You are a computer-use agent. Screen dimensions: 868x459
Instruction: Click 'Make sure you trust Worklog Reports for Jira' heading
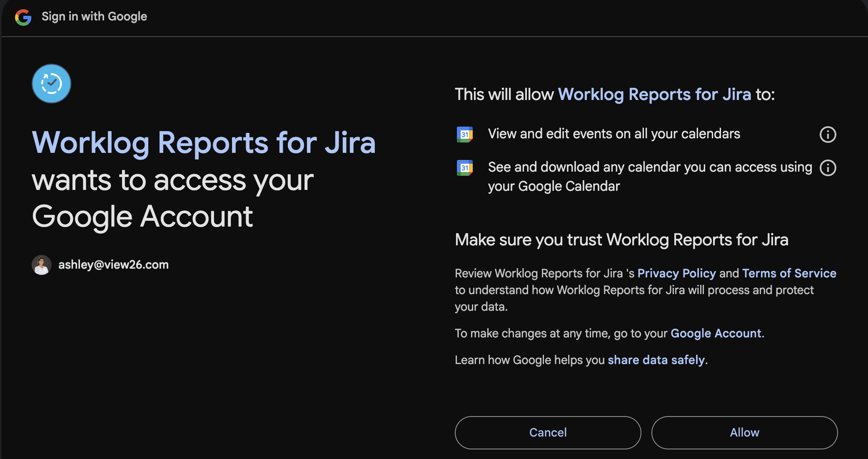pos(621,240)
